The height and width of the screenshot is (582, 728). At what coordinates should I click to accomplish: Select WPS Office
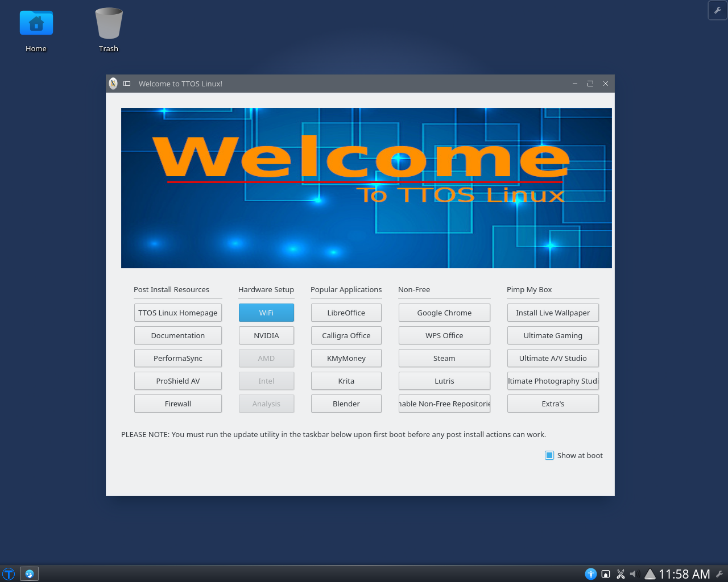point(444,335)
